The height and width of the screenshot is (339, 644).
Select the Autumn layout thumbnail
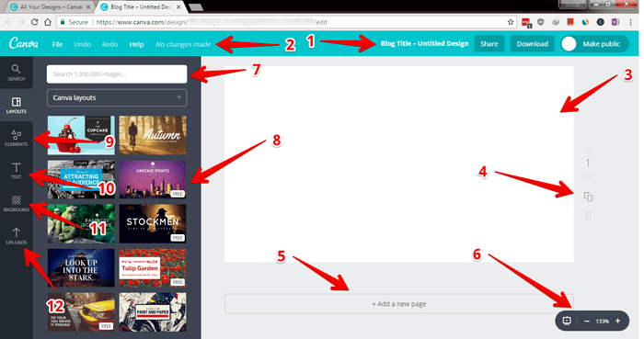[x=153, y=135]
